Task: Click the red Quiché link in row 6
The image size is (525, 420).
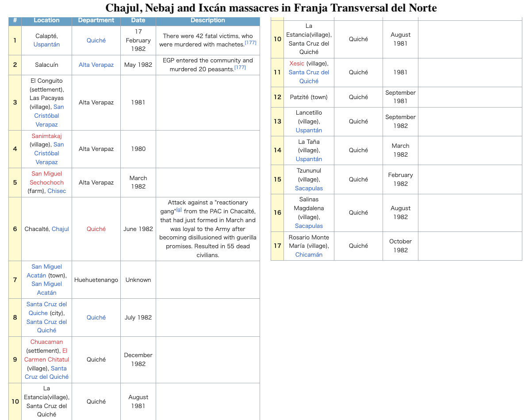Action: (x=96, y=229)
